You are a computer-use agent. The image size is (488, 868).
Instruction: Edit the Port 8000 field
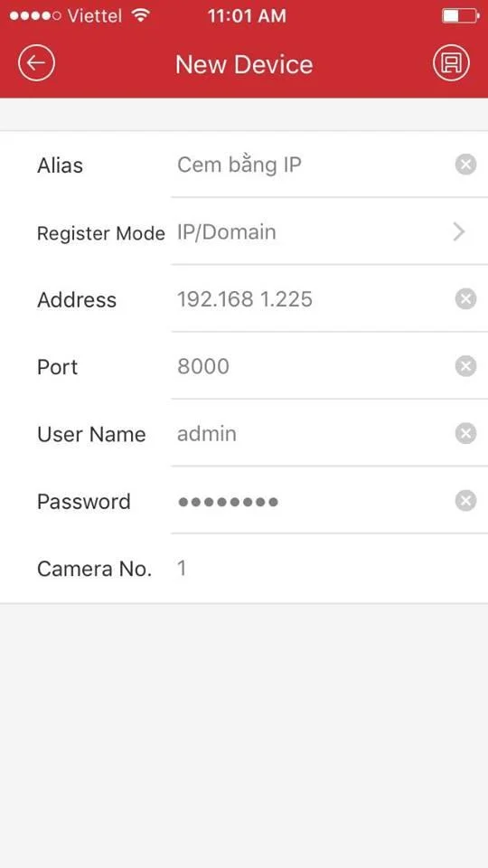pos(313,366)
